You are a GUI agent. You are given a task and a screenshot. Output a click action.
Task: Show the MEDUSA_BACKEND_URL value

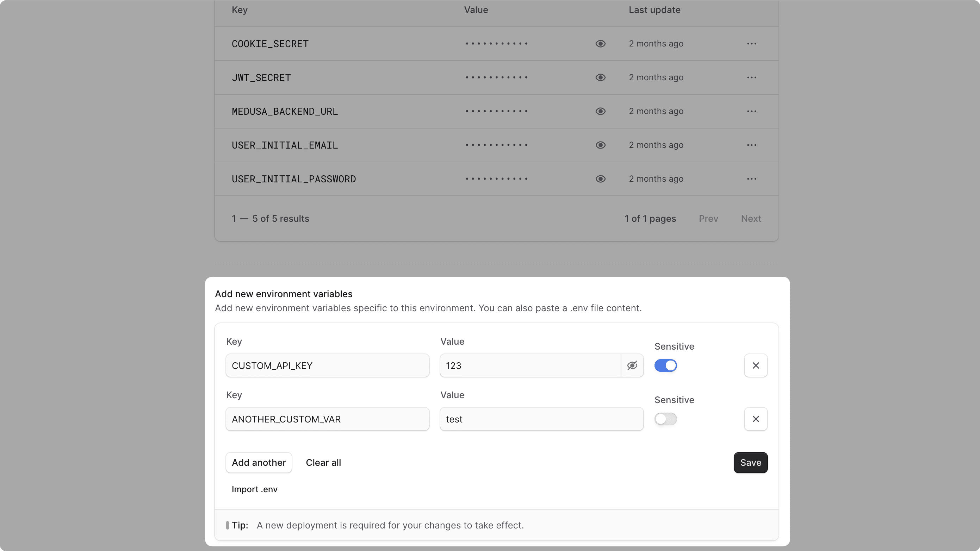click(600, 111)
